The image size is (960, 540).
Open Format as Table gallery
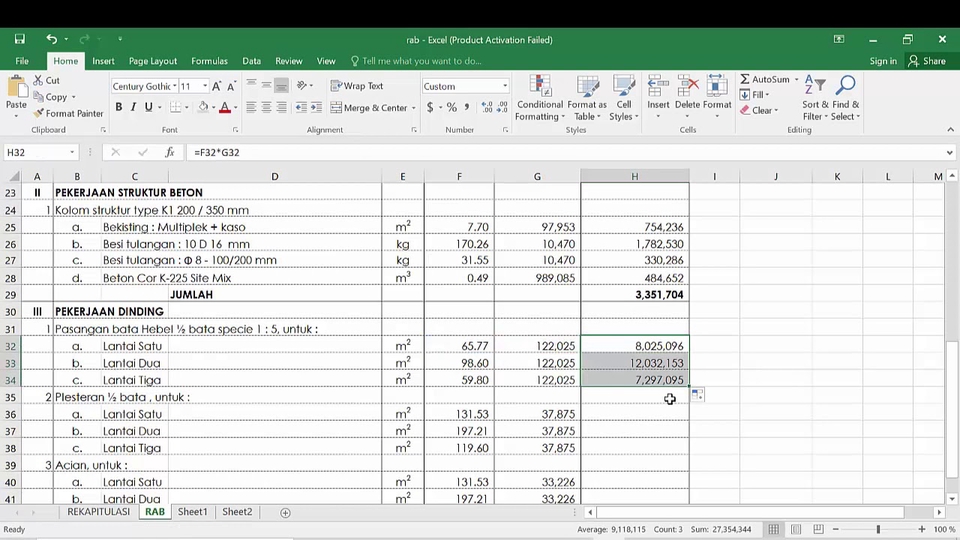tap(587, 97)
